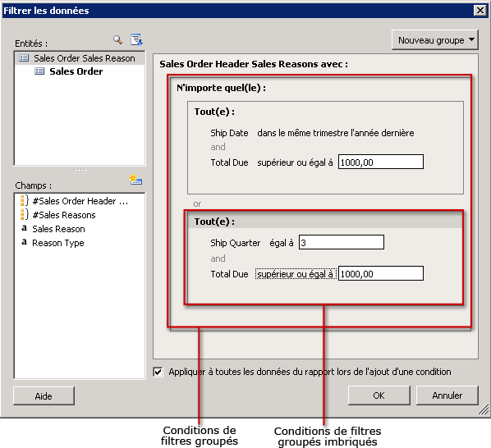Click the Annuler button
The width and height of the screenshot is (491, 448).
(447, 395)
